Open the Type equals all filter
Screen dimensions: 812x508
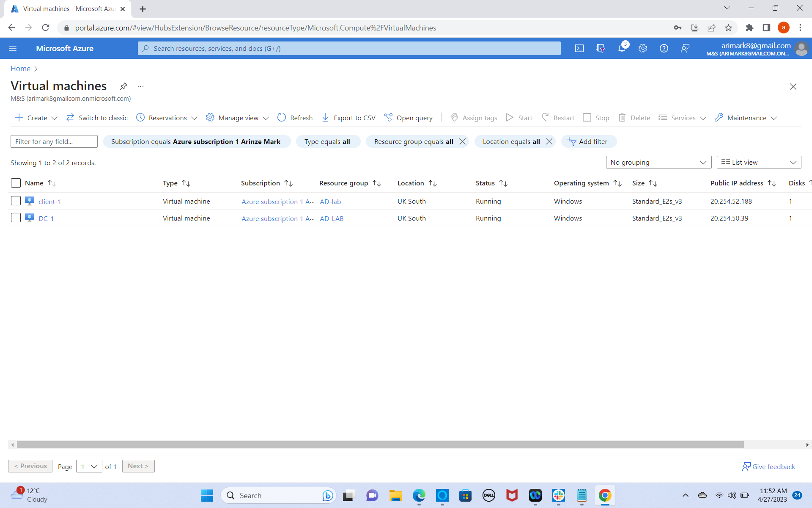328,141
